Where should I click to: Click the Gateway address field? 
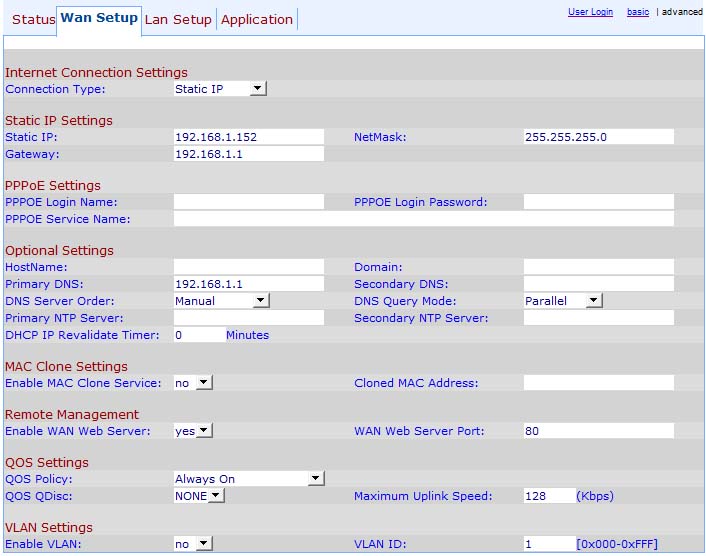(x=248, y=154)
